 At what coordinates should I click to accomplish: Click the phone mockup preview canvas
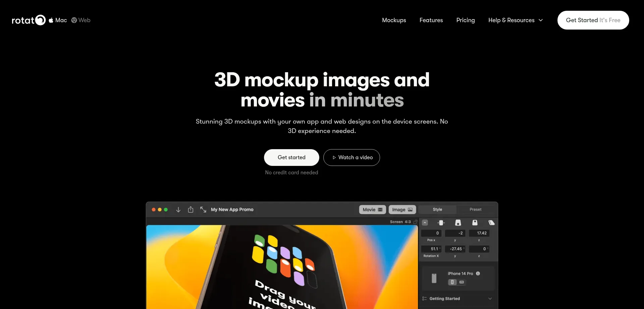coord(282,267)
